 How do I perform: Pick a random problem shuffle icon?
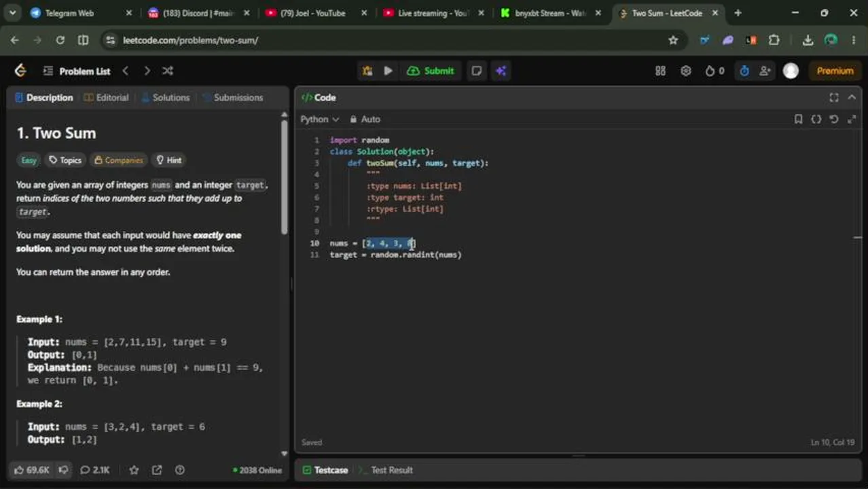click(168, 71)
